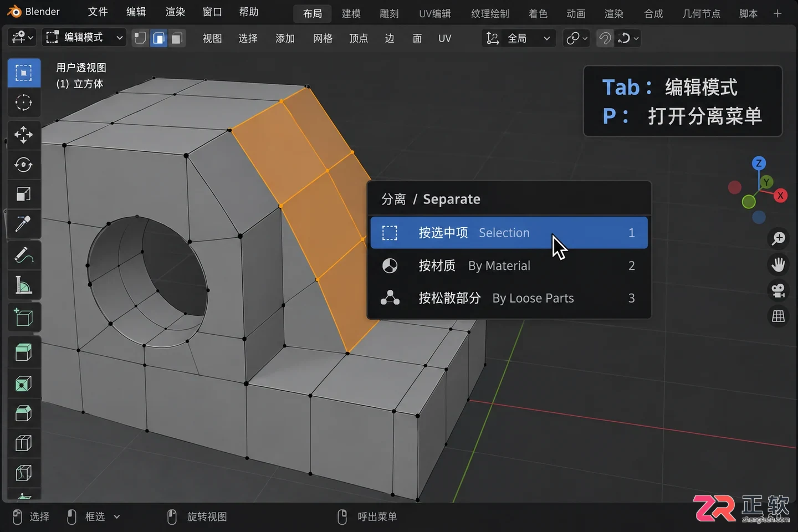
Task: Select the Measure tool
Action: pos(24,285)
